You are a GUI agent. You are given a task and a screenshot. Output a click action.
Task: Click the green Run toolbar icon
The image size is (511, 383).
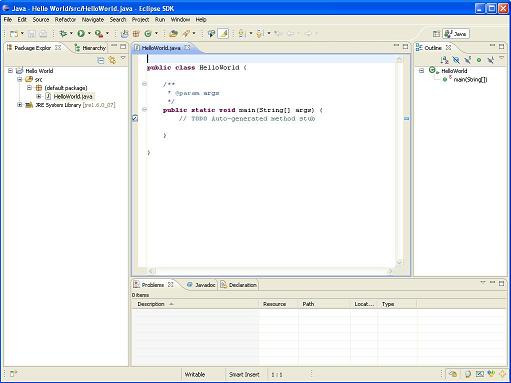[81, 33]
